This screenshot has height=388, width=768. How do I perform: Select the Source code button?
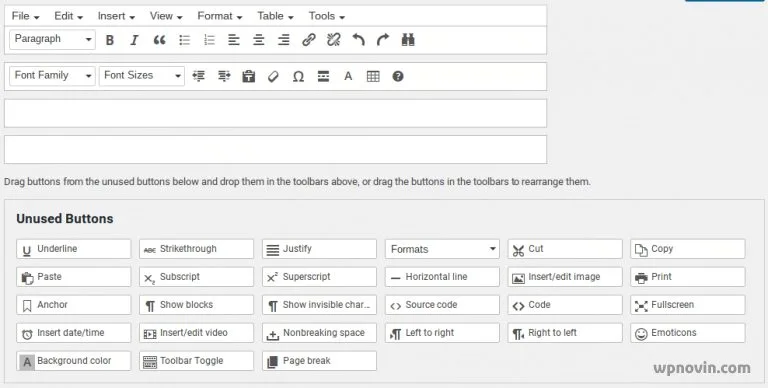442,305
